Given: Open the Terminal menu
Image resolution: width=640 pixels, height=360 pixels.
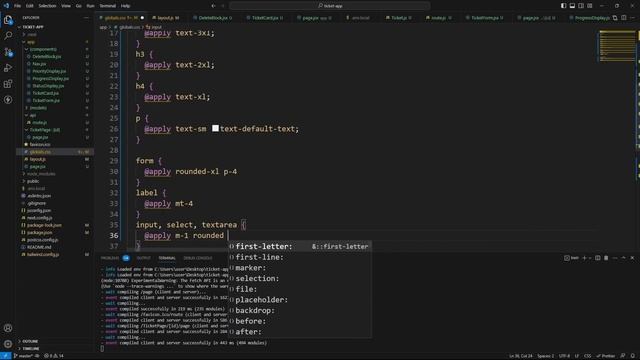Looking at the screenshot, I should (x=108, y=6).
